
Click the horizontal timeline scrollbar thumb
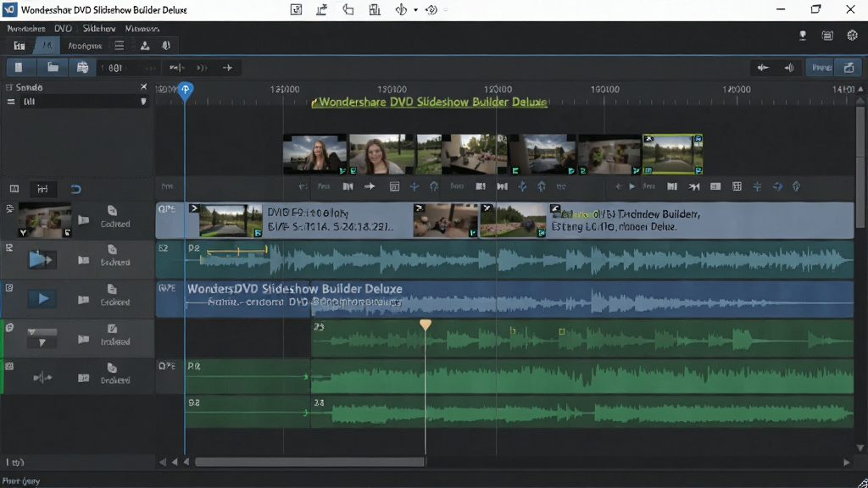[x=309, y=462]
